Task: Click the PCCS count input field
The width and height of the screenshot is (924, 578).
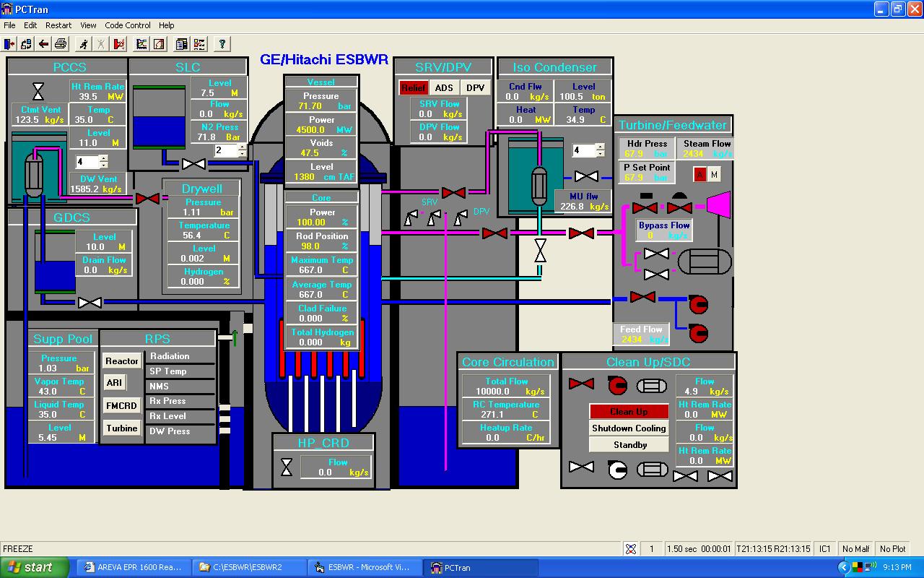Action: point(87,162)
